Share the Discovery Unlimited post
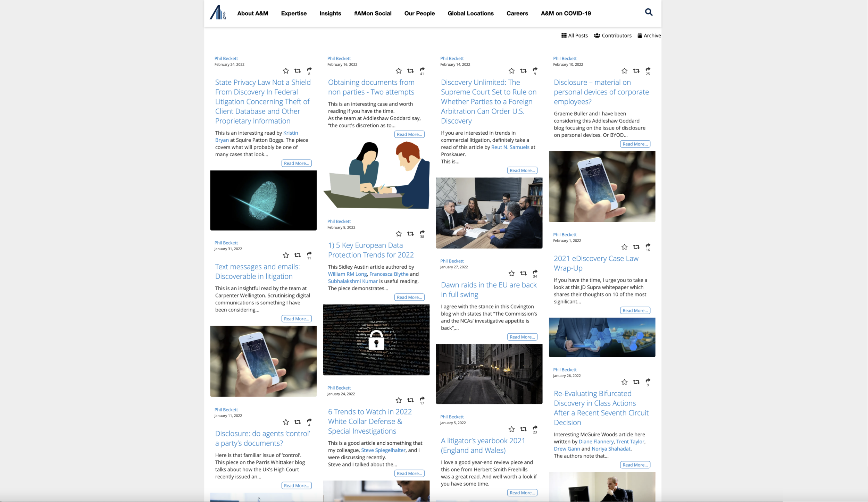 point(535,69)
